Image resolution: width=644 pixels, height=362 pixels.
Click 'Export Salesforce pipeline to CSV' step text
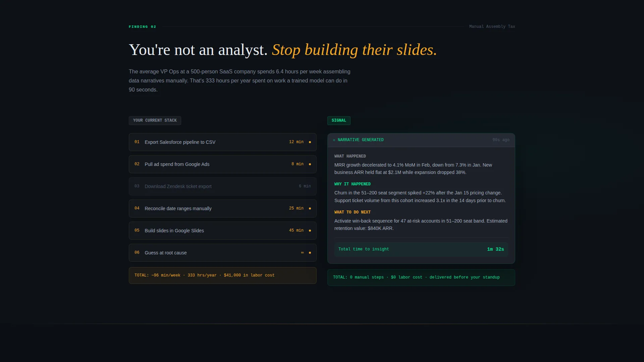(x=180, y=142)
